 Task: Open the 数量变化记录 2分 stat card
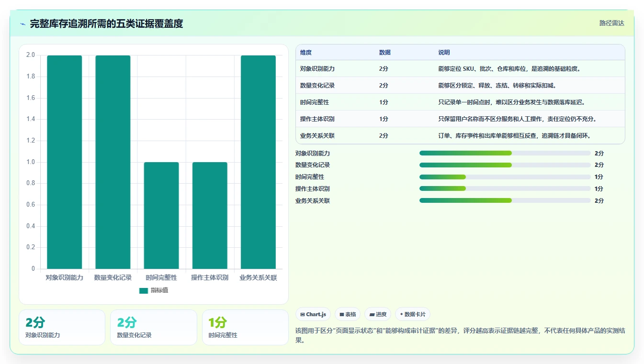click(154, 327)
